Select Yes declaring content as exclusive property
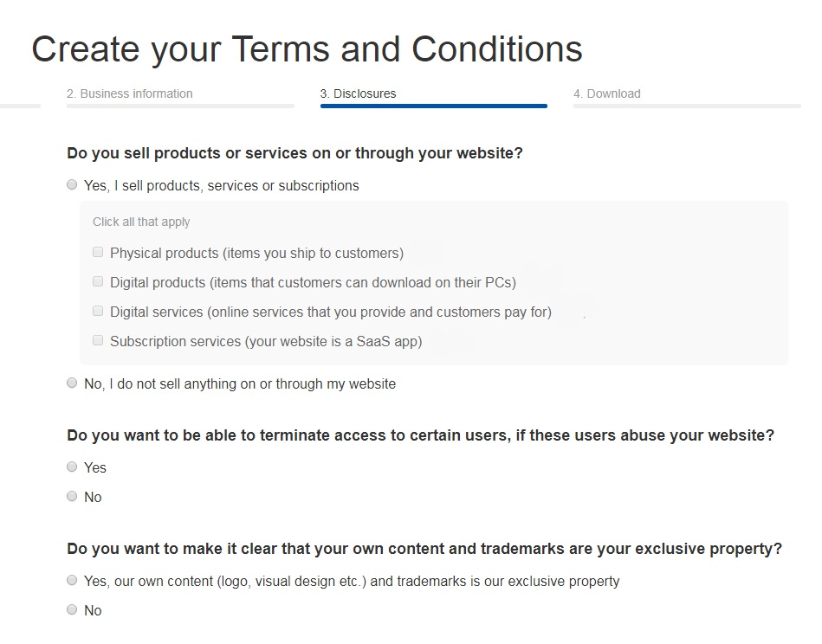822x644 pixels. coord(72,579)
